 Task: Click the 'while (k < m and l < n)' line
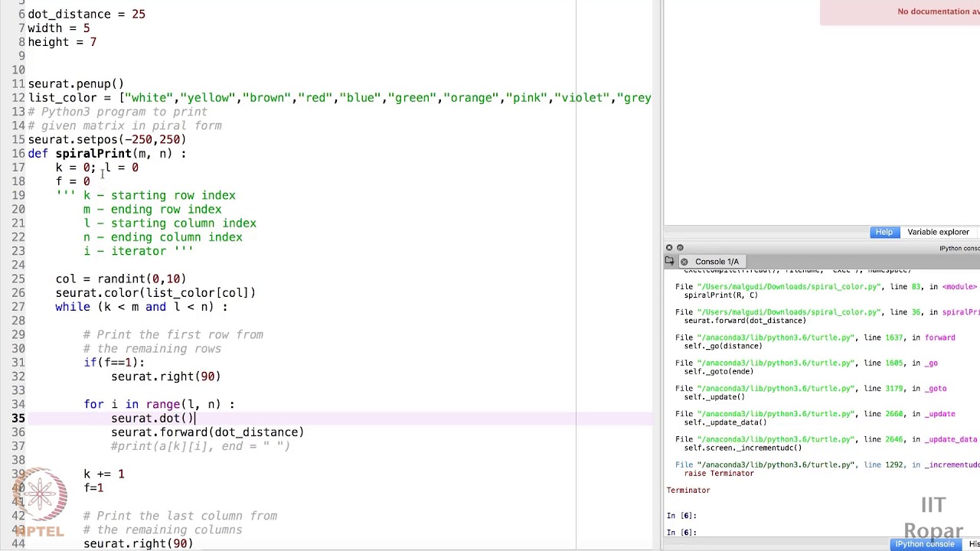[x=142, y=307]
